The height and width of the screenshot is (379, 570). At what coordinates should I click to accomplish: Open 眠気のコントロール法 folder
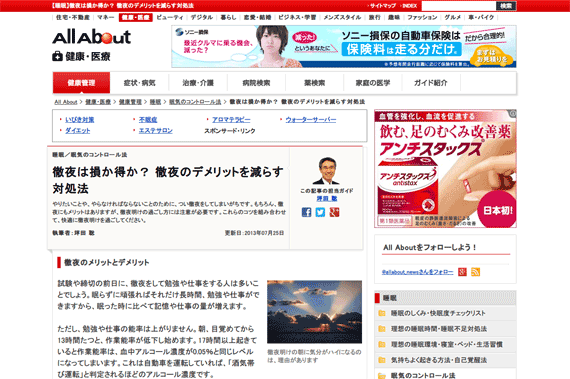click(x=423, y=375)
